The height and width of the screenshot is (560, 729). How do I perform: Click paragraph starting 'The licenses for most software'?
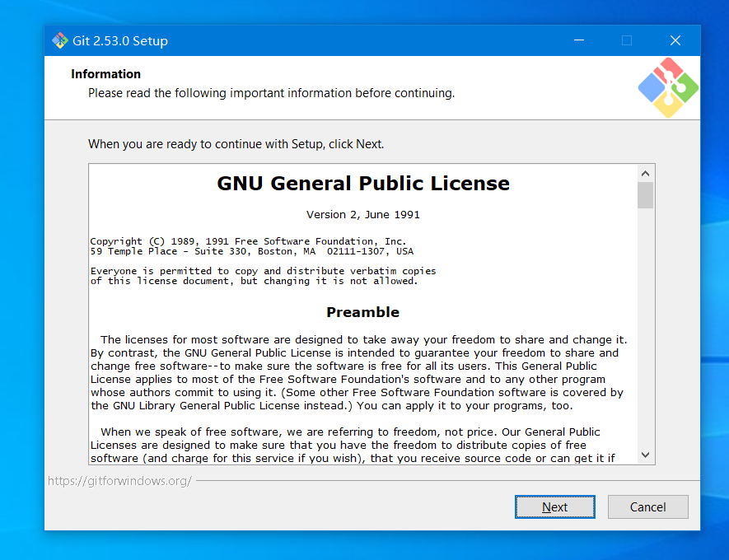click(359, 373)
